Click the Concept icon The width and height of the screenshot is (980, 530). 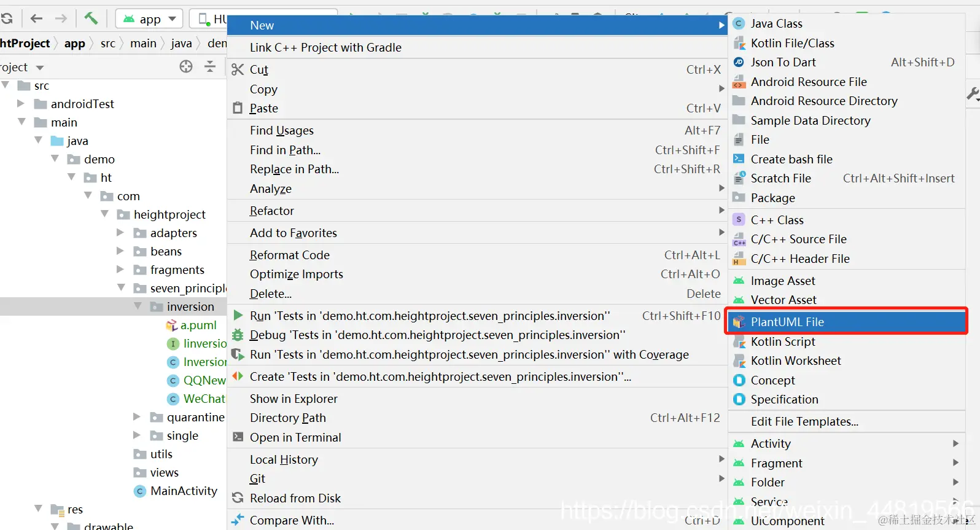(x=739, y=380)
